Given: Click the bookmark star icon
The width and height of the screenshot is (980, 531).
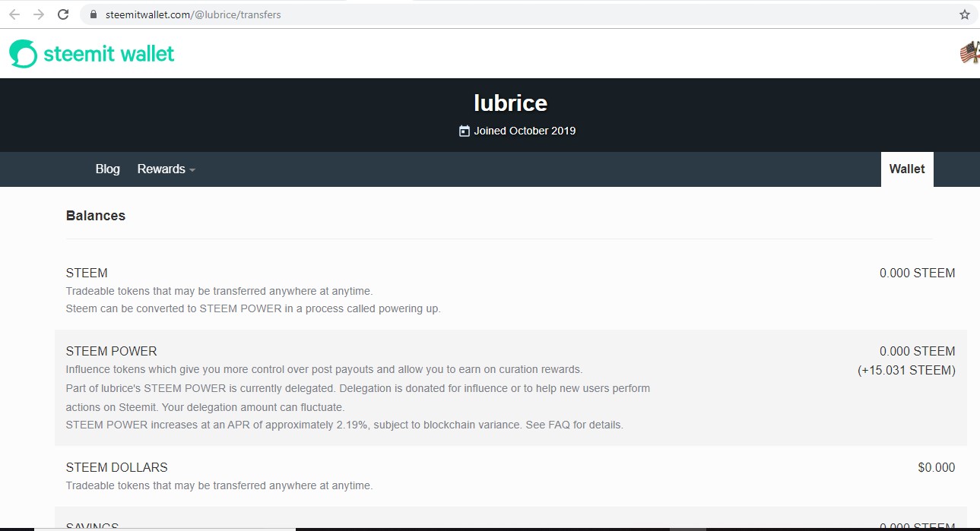Looking at the screenshot, I should (x=965, y=14).
